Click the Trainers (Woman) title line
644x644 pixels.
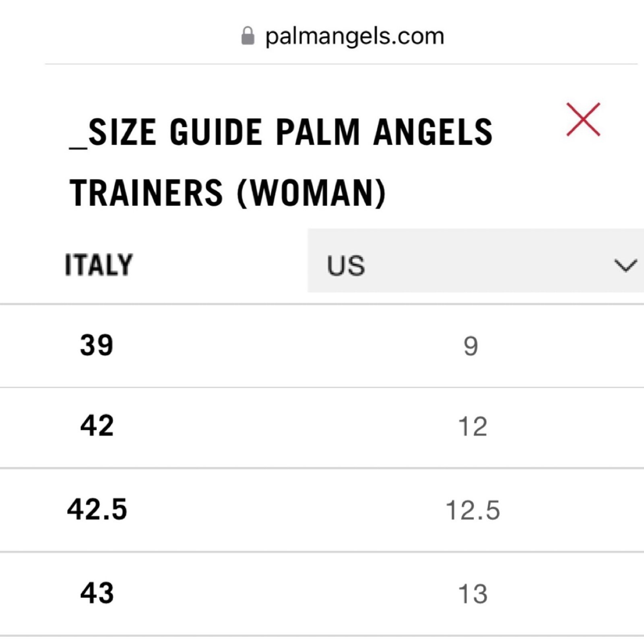(228, 193)
